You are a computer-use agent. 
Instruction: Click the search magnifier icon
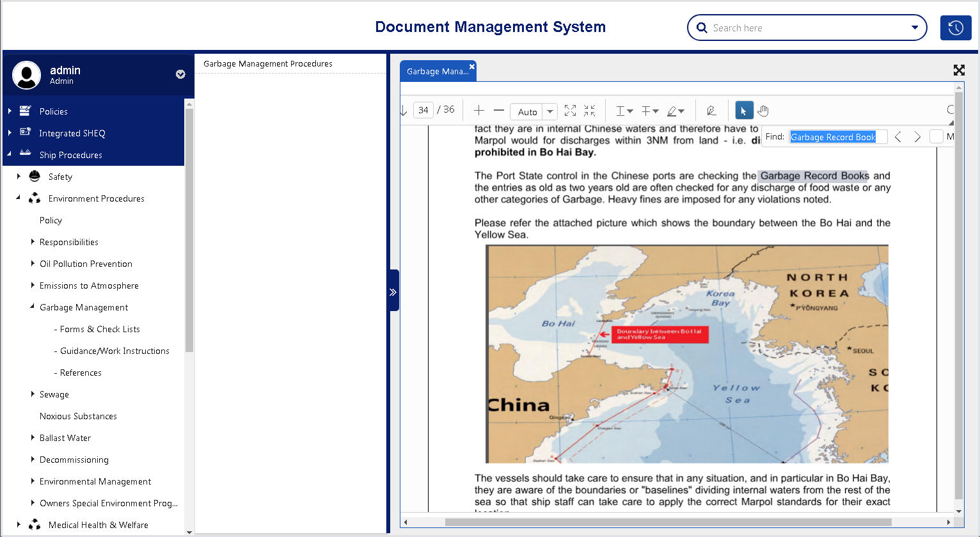click(702, 28)
